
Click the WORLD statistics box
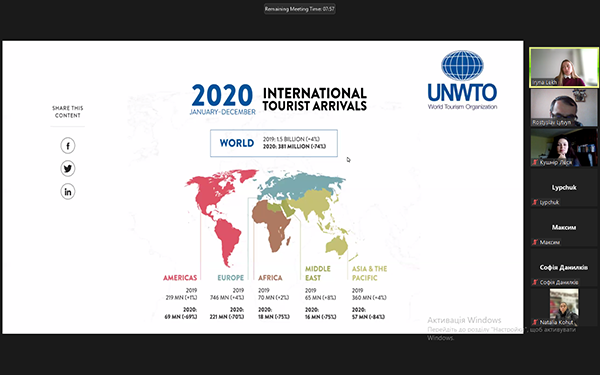coord(274,143)
